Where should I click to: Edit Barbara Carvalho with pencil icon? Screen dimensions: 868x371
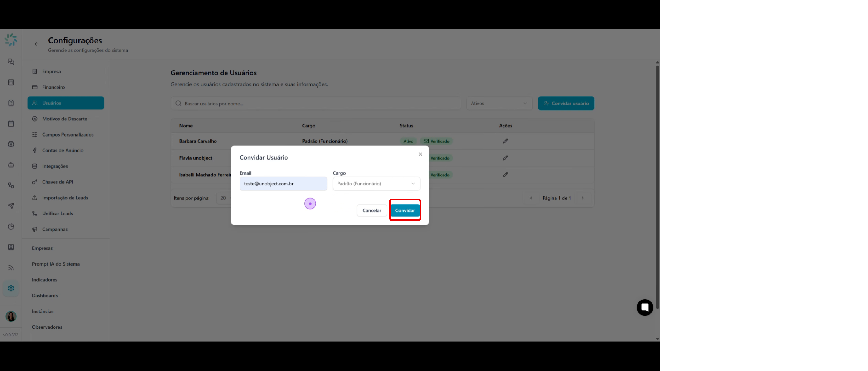coord(505,141)
